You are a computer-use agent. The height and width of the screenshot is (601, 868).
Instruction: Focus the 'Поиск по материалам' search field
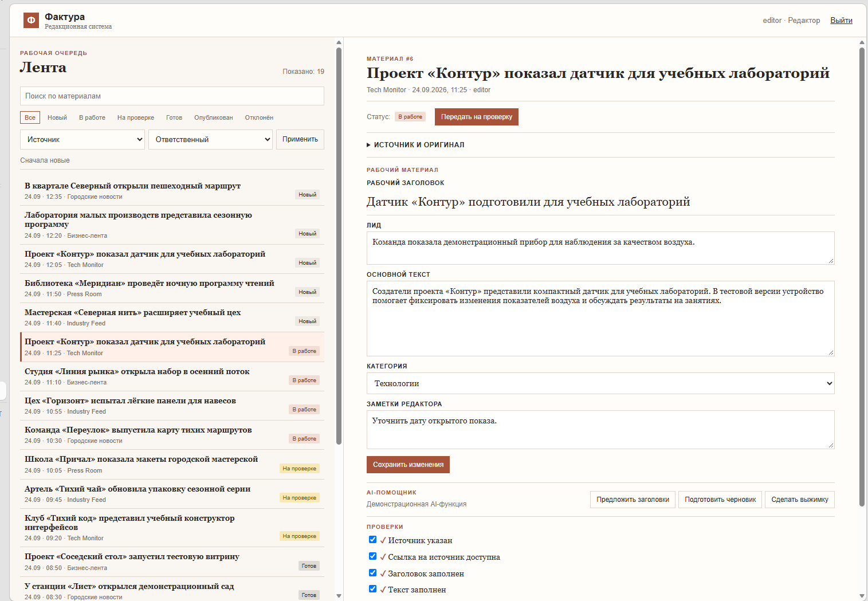click(172, 96)
